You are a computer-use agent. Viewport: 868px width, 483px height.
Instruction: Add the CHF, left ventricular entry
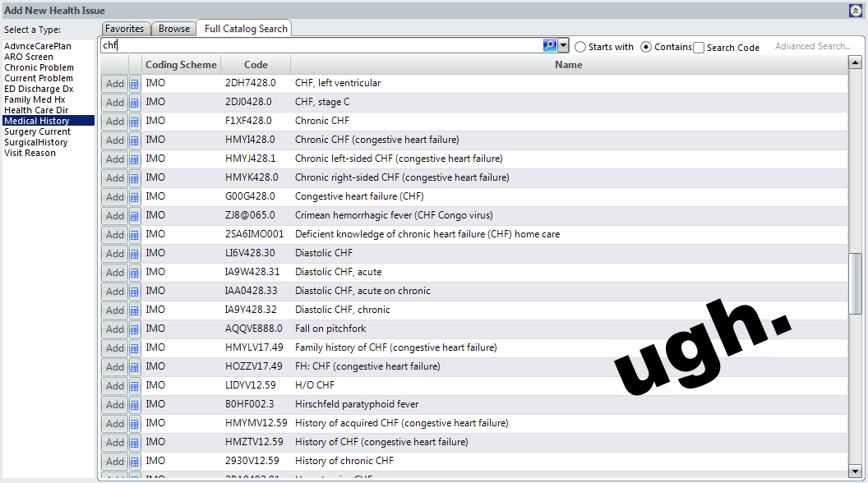point(113,83)
